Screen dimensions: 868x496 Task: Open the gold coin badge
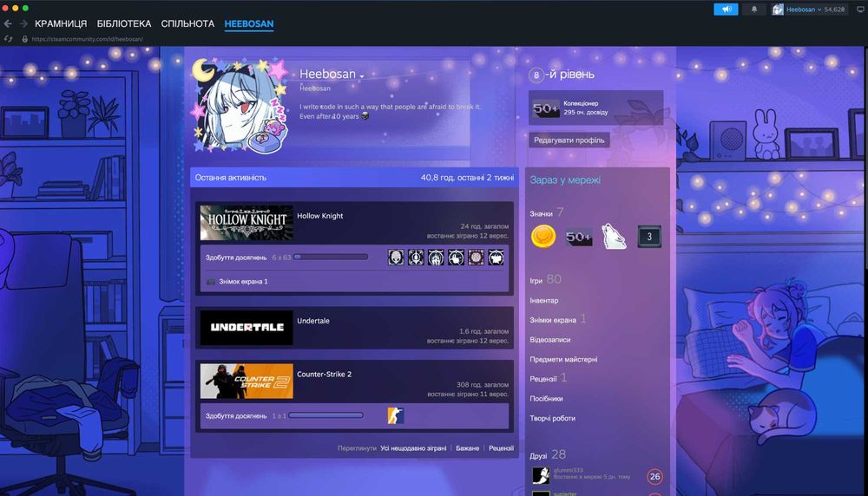click(x=543, y=237)
